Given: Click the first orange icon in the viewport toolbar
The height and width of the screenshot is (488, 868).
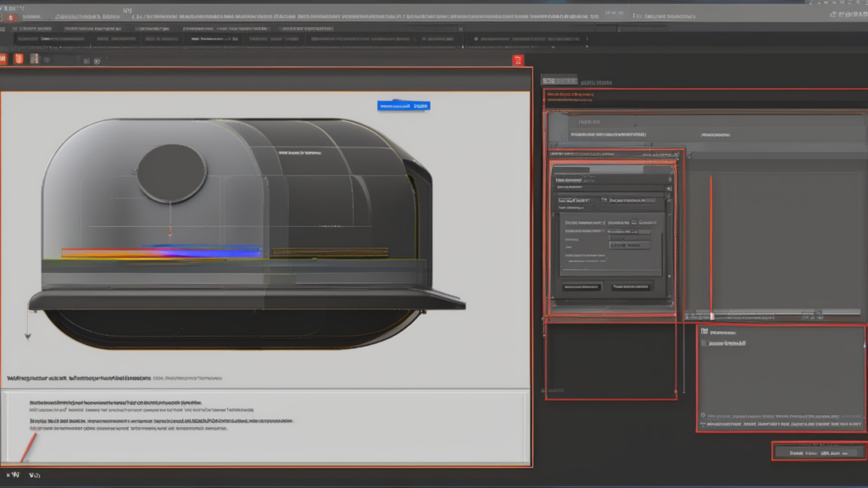Looking at the screenshot, I should [x=4, y=59].
